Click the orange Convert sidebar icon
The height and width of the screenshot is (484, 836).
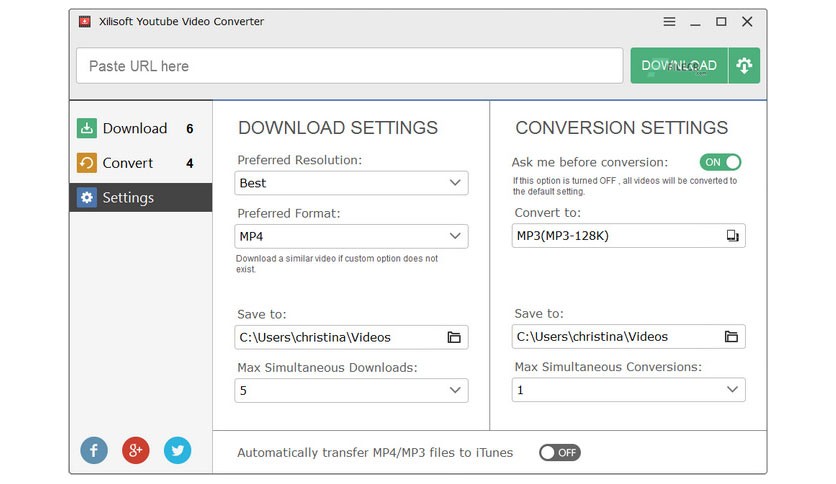[x=86, y=163]
